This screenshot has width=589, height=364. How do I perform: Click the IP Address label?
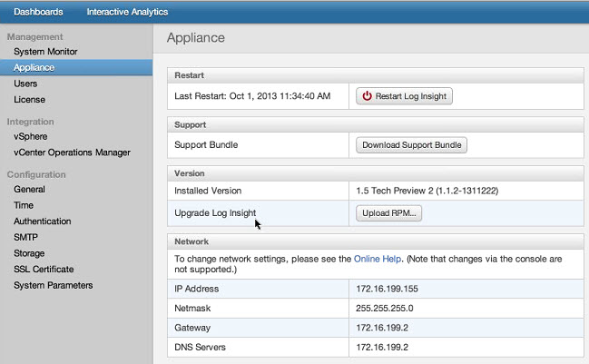[196, 289]
